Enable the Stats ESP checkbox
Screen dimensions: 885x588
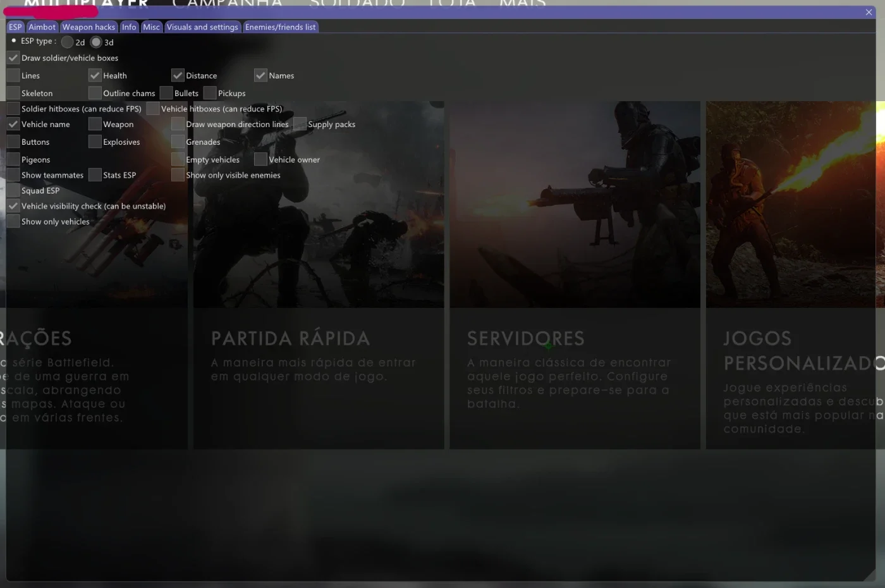pos(95,175)
